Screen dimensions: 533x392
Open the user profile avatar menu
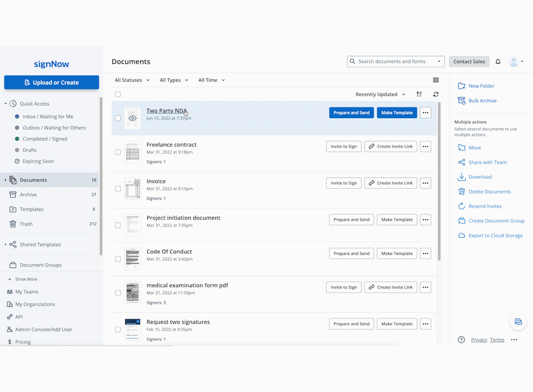point(516,61)
